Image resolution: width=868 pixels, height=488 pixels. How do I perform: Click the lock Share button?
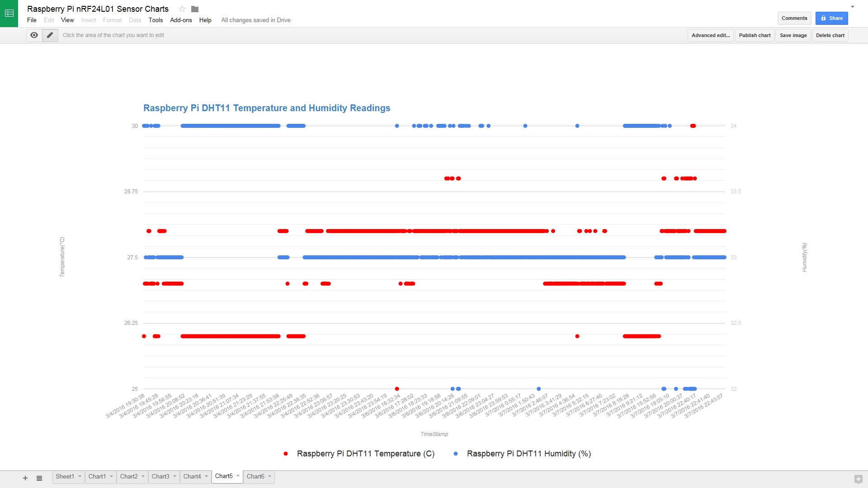click(x=832, y=19)
